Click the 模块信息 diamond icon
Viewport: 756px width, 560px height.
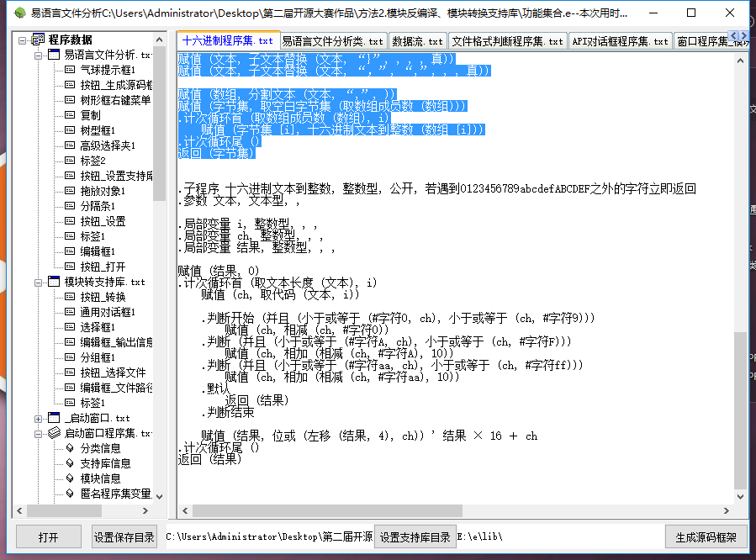click(x=69, y=479)
